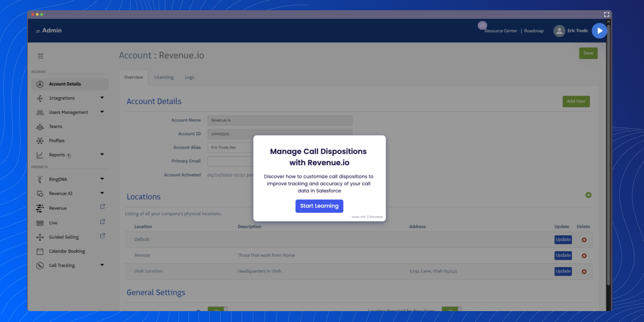Click the hamburger icon to collapse the sidebar
The image size is (644, 322).
point(41,56)
